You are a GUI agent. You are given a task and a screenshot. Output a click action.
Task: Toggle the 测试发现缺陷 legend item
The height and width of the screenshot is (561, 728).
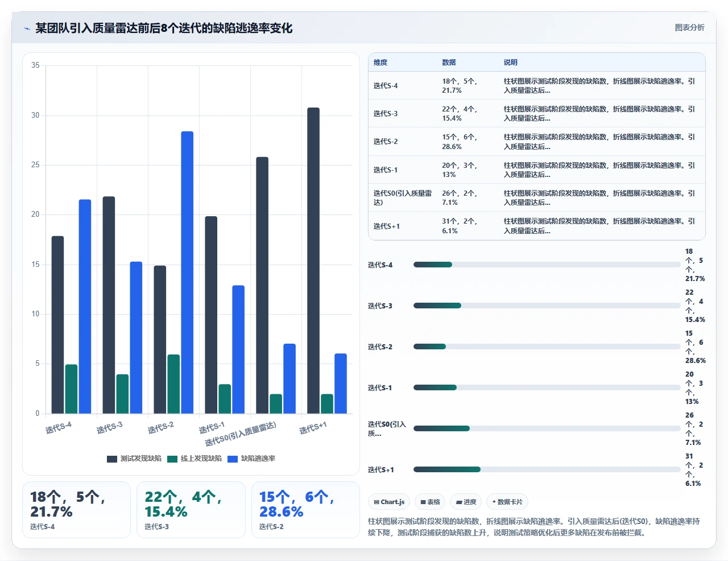tap(134, 459)
